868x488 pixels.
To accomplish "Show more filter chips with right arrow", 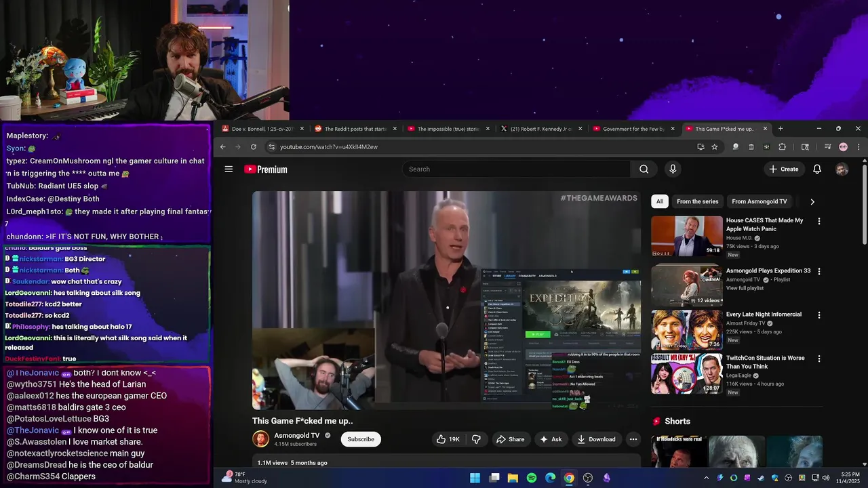I will [812, 201].
